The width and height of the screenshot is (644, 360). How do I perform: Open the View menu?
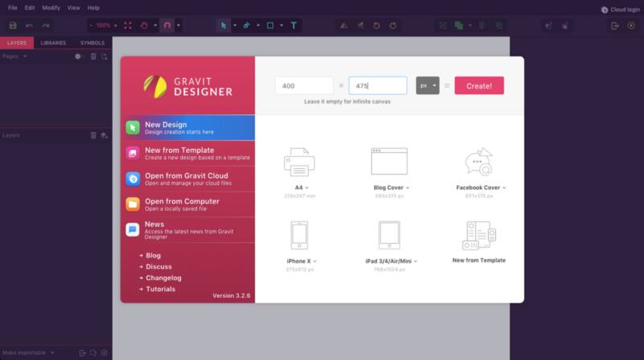[x=73, y=8]
